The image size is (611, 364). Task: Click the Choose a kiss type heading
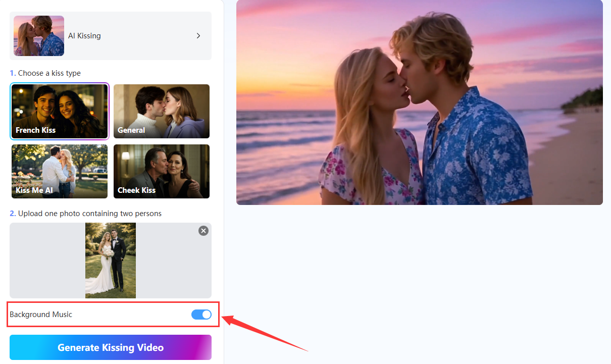45,73
